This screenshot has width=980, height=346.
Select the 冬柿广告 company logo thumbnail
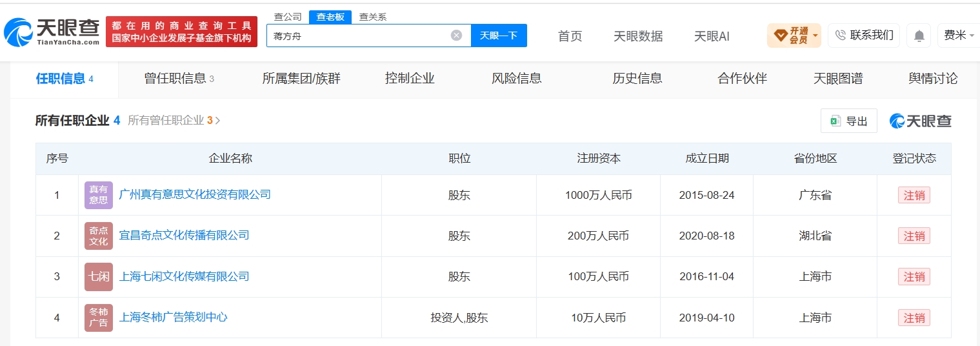click(99, 318)
